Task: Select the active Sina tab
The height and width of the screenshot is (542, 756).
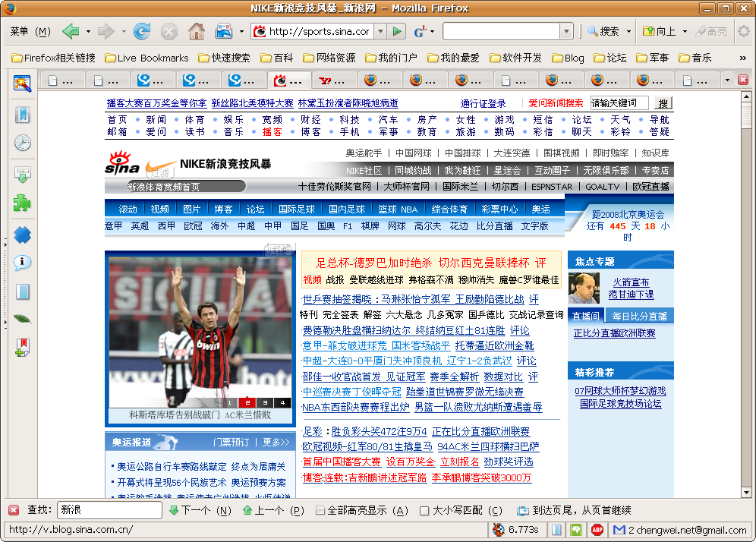Action: (289, 80)
